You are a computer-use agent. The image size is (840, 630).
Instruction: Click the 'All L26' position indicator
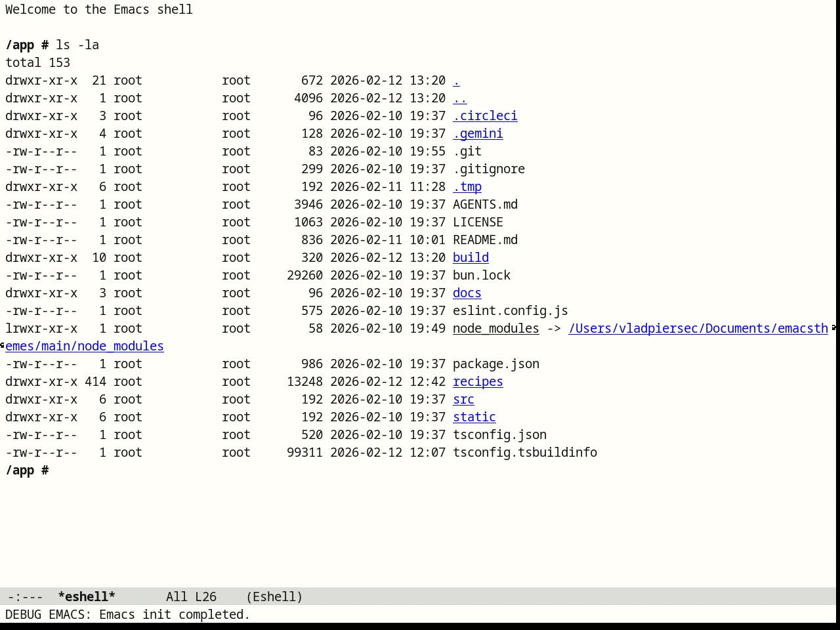tap(191, 597)
